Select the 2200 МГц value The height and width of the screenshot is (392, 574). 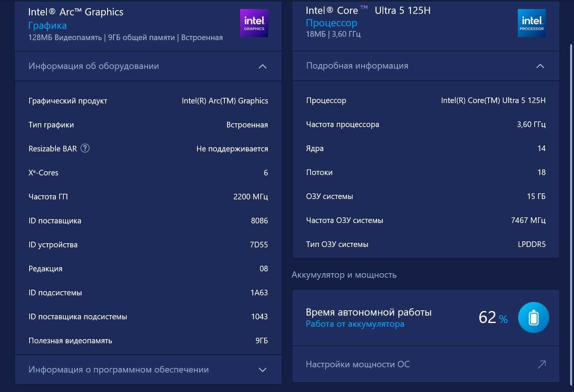[x=251, y=197]
